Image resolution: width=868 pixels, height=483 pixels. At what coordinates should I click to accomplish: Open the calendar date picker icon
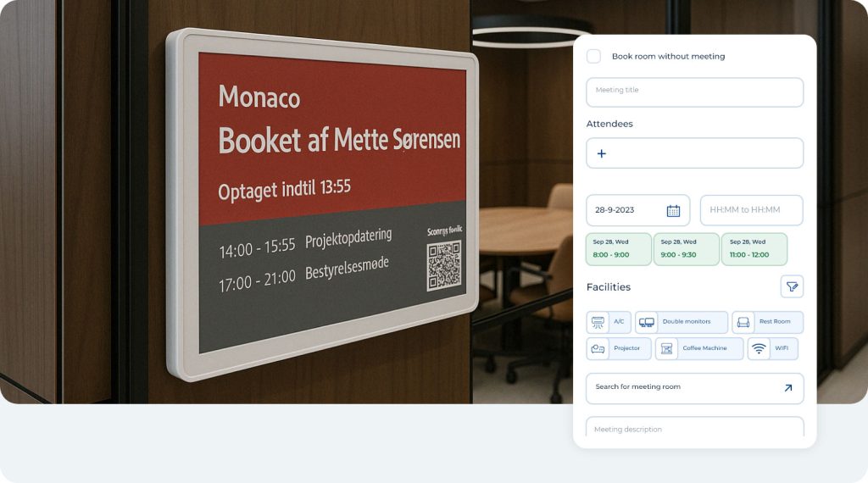pyautogui.click(x=673, y=210)
